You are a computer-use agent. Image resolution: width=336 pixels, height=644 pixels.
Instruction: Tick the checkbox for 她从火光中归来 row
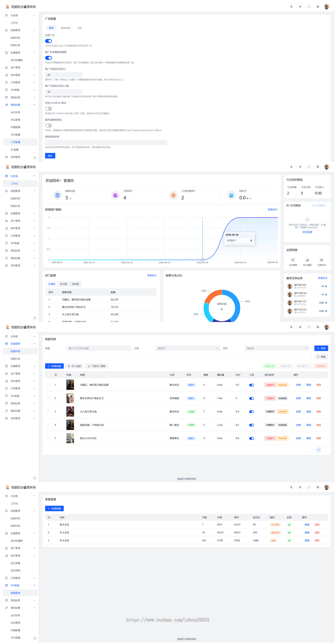coord(48,438)
